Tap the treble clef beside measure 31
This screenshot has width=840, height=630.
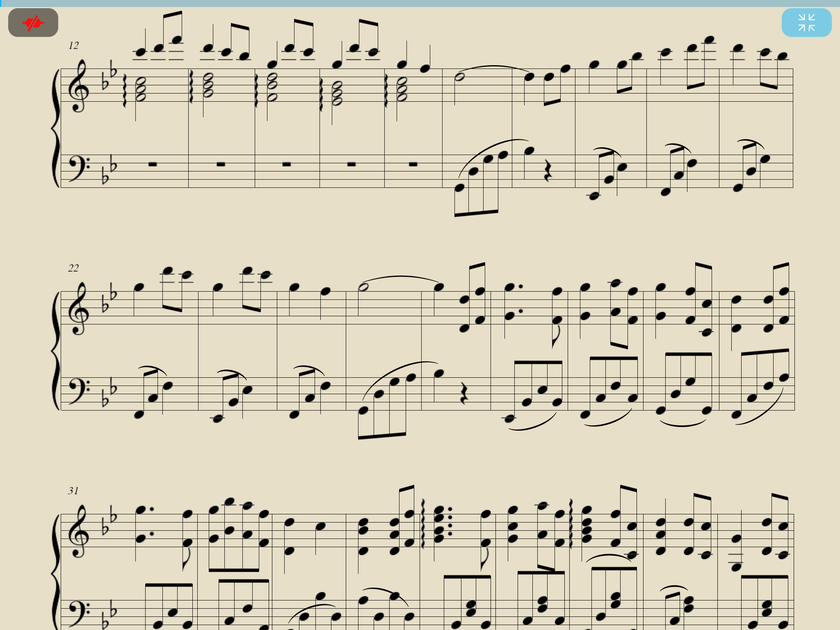[78, 531]
